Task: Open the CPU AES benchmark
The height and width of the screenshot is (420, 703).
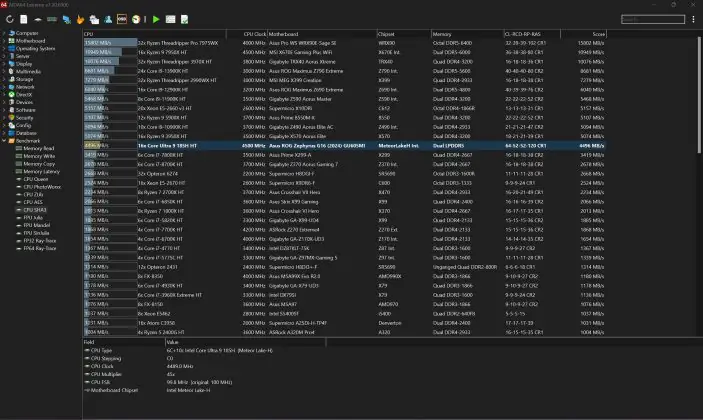Action: tap(33, 202)
